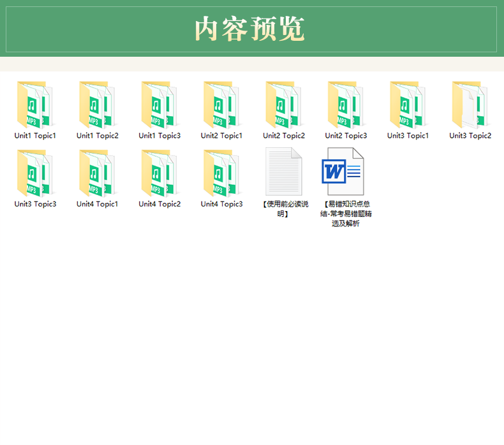The image size is (504, 445).
Task: Click the label text "Unit3 Topic3"
Action: click(35, 205)
